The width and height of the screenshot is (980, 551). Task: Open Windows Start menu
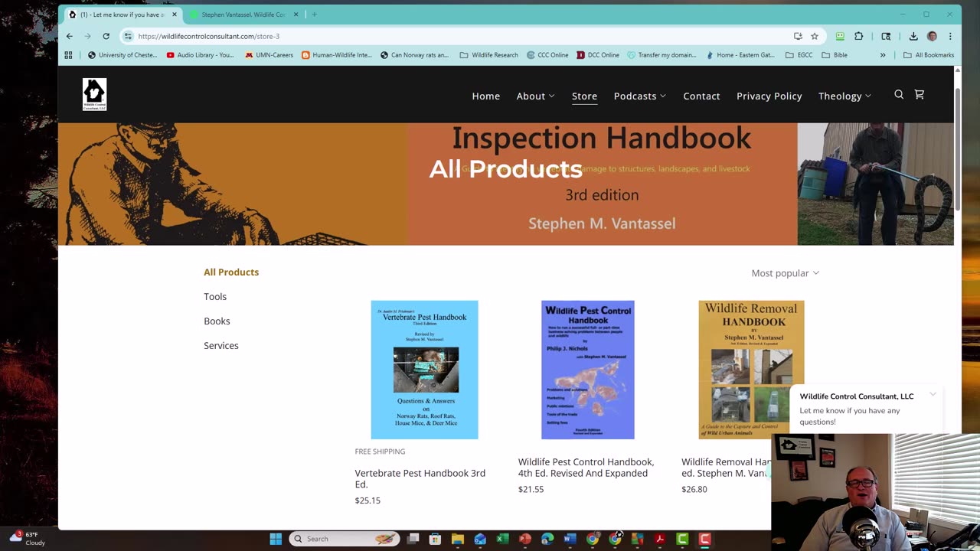276,539
